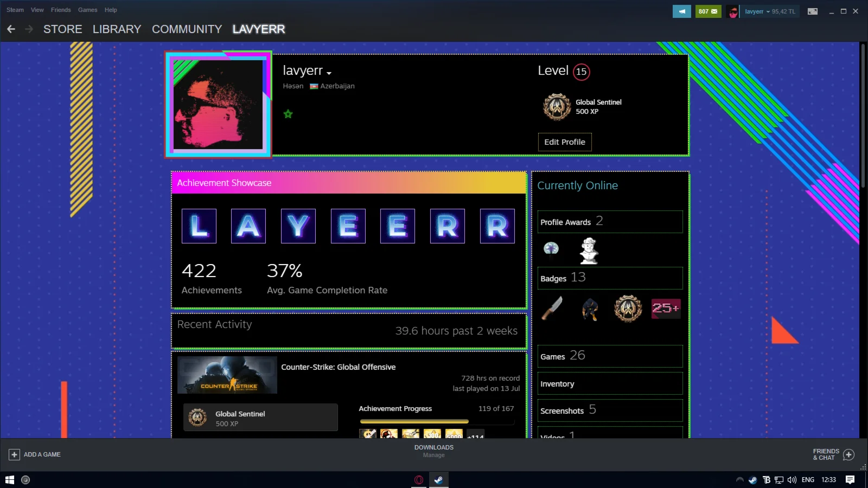Open the View menu

click(x=37, y=10)
